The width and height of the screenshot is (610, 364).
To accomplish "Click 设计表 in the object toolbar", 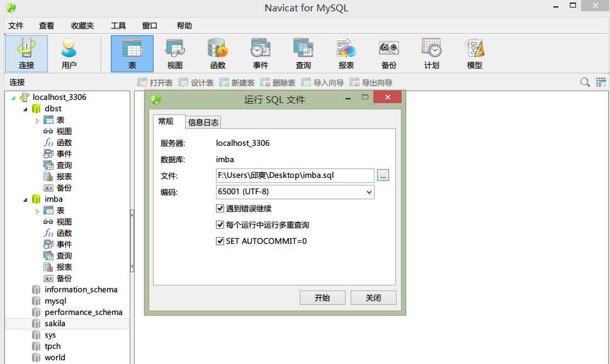I will pos(196,82).
